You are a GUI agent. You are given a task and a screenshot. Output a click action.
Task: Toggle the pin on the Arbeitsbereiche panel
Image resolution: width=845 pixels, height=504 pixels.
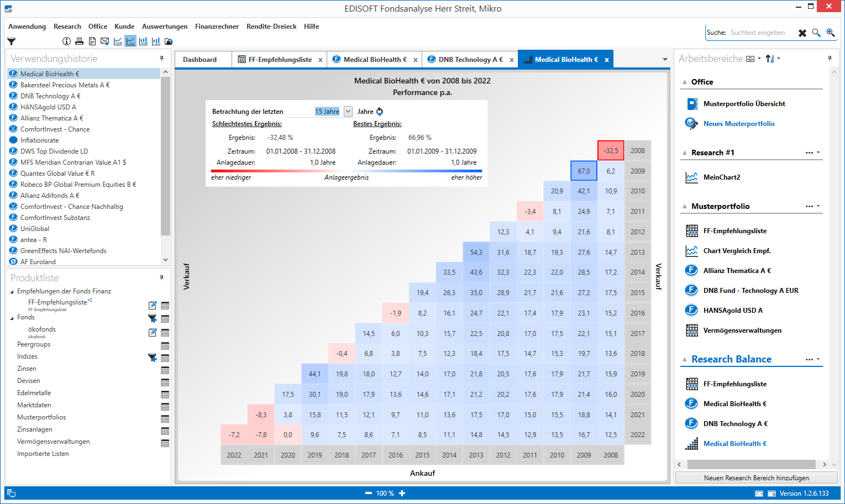coord(830,59)
